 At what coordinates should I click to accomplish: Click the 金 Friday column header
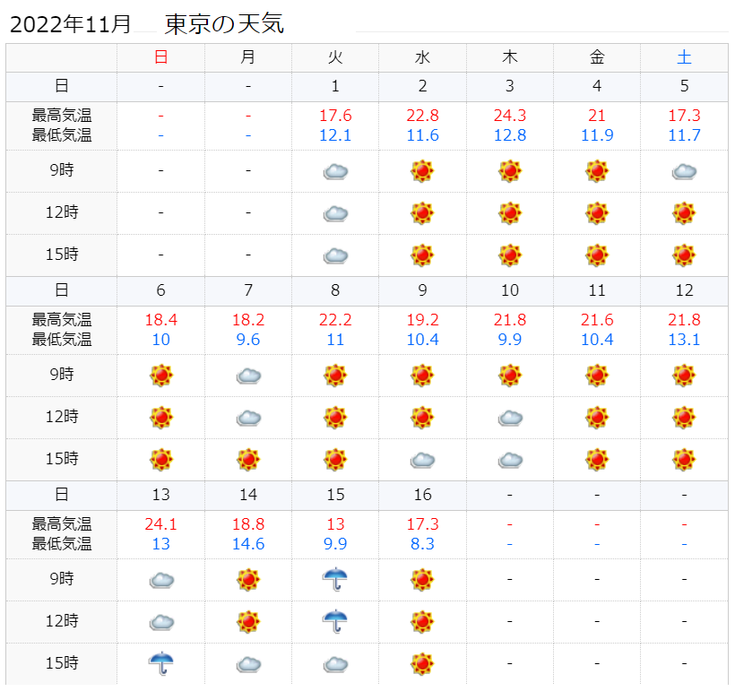tap(597, 57)
